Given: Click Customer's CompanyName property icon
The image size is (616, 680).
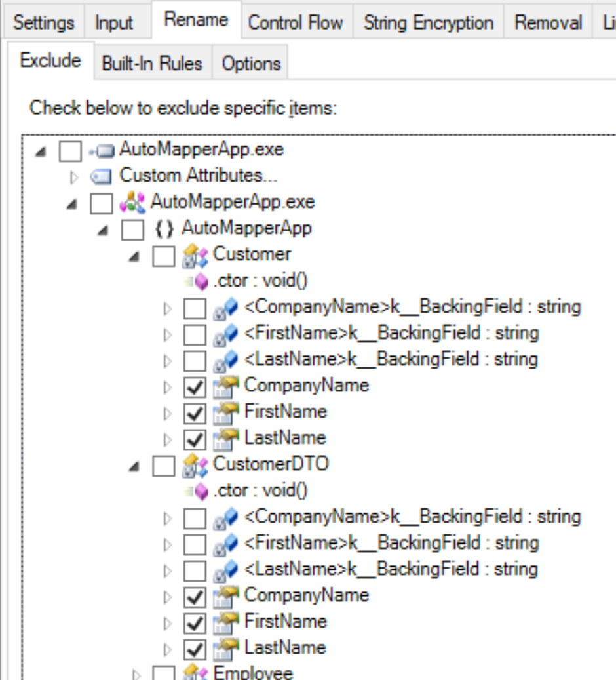Looking at the screenshot, I should [226, 387].
